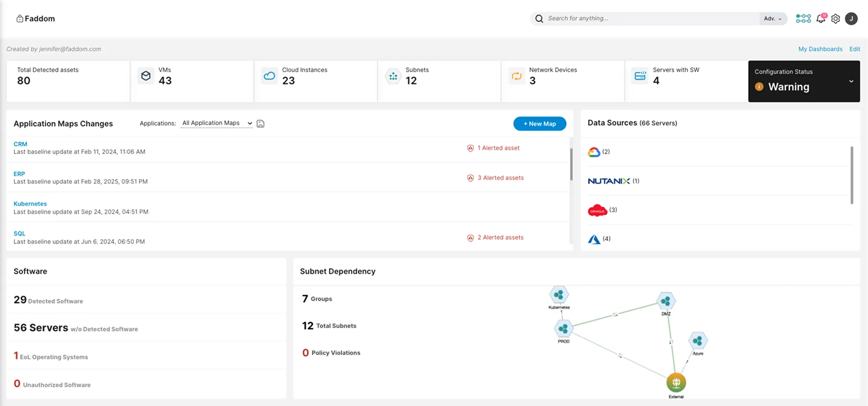This screenshot has width=868, height=406.
Task: Select the Google Cloud data source icon
Action: point(594,152)
